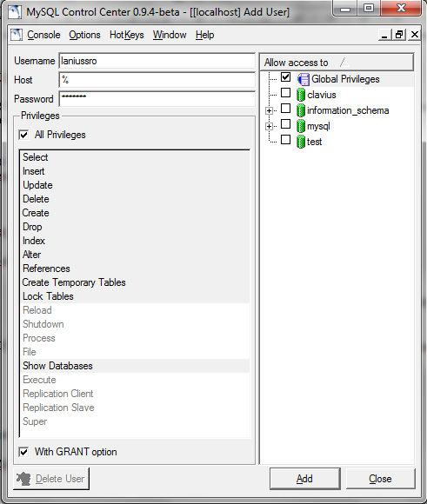This screenshot has width=427, height=504.
Task: Select the Select privilege
Action: [x=135, y=157]
